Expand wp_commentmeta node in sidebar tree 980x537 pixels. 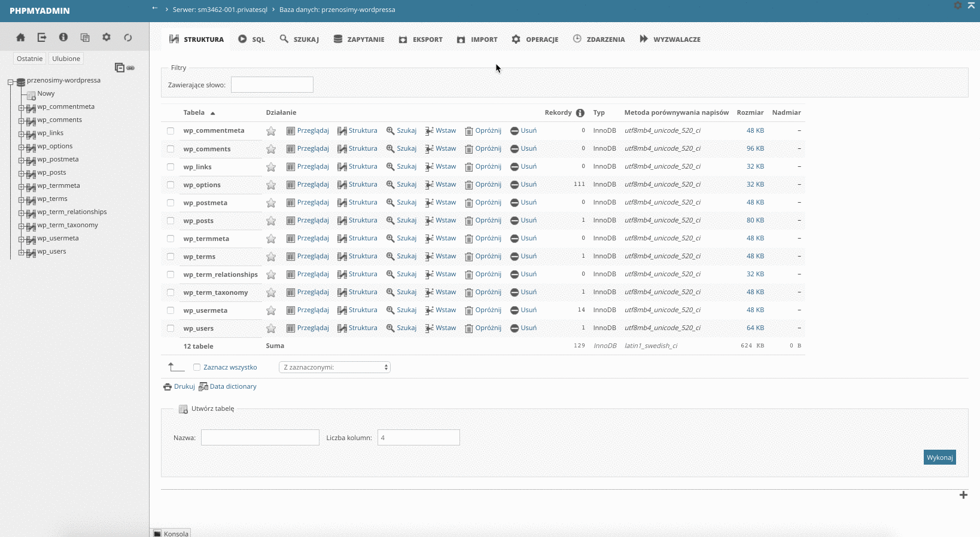[x=21, y=108]
